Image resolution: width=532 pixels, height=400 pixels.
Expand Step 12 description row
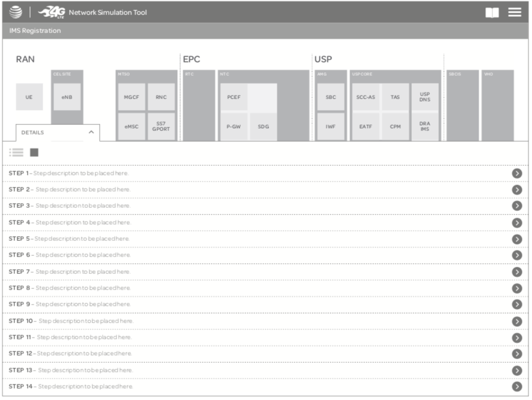258,354
